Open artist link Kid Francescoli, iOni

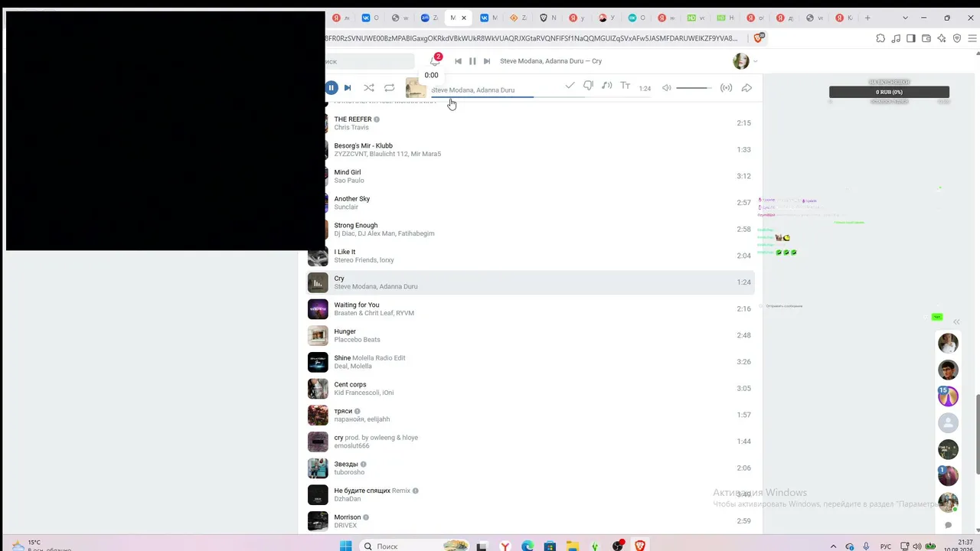pos(364,393)
